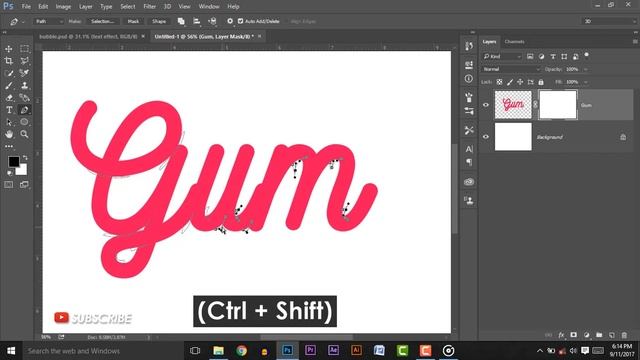Image resolution: width=640 pixels, height=360 pixels.
Task: Swap foreground and background colors
Action: [25, 157]
